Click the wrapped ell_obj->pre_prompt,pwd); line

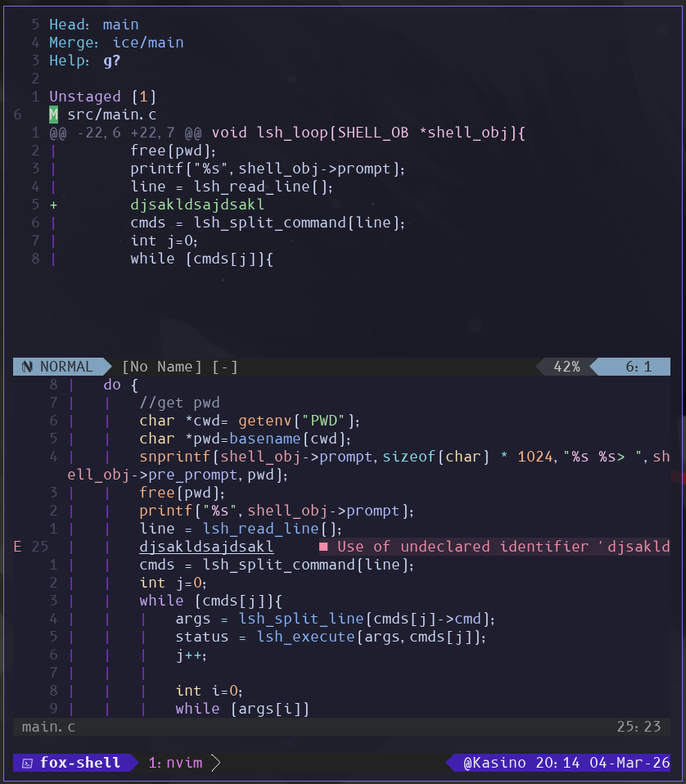tap(178, 475)
